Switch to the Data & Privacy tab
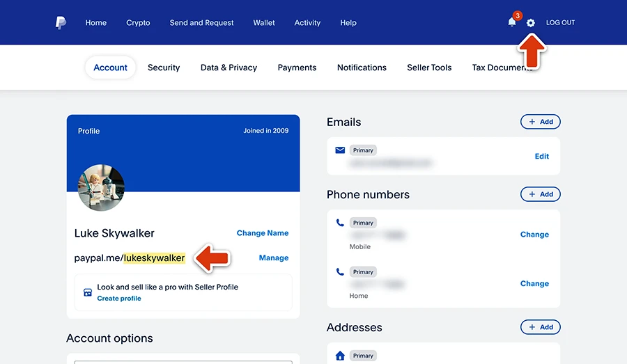The width and height of the screenshot is (627, 364). 229,68
